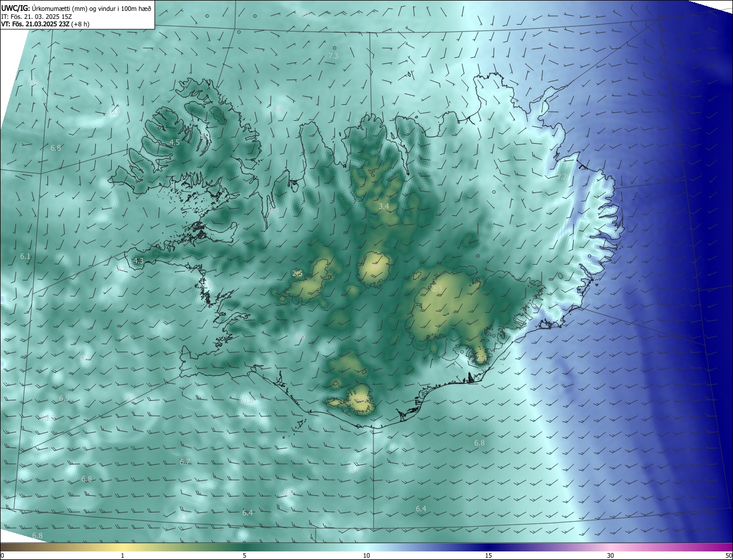733x560 pixels.
Task: Click the 6.1 value off the west coast
Action: click(25, 256)
